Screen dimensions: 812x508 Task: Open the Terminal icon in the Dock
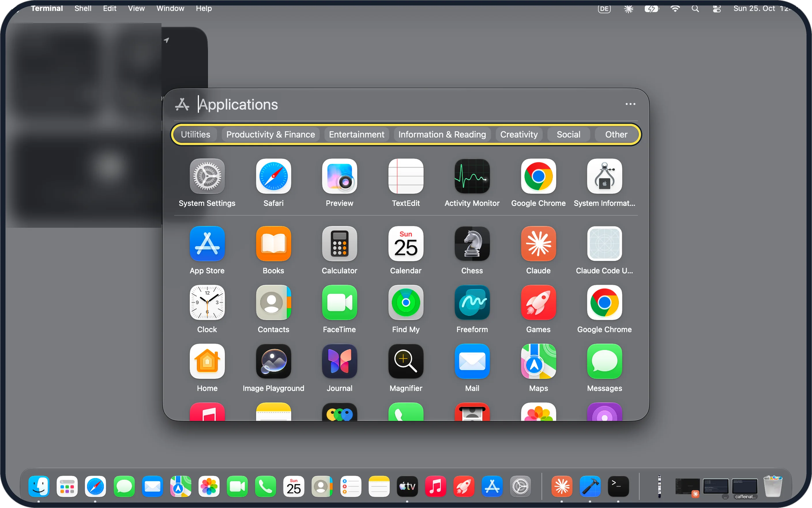pos(618,486)
